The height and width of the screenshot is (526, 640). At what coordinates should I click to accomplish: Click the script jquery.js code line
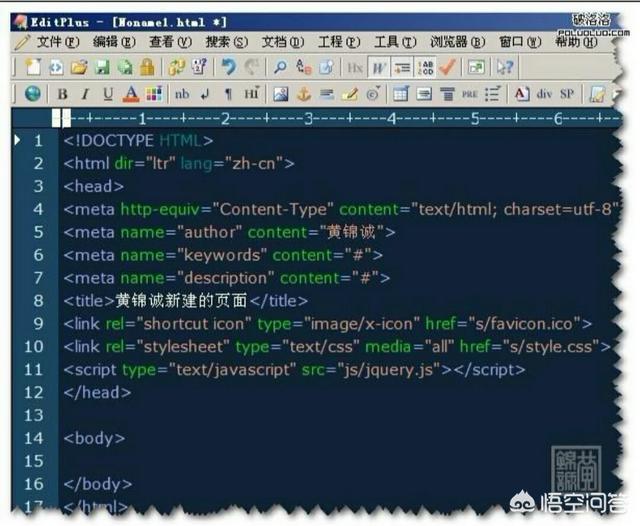click(294, 370)
